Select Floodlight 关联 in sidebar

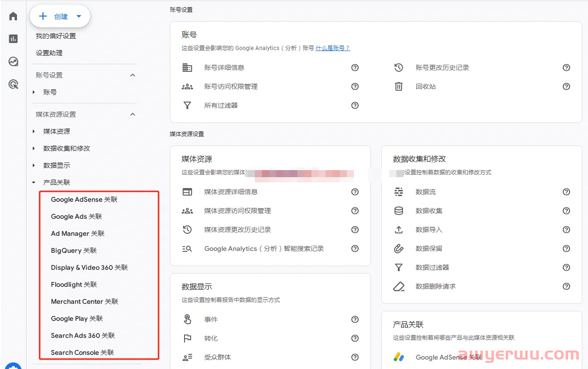pos(74,284)
